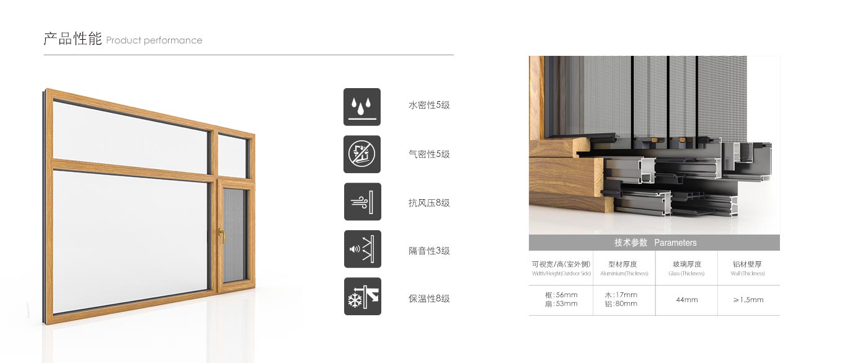
Task: Click the thermal insulation snowflake icon
Action: (x=363, y=297)
